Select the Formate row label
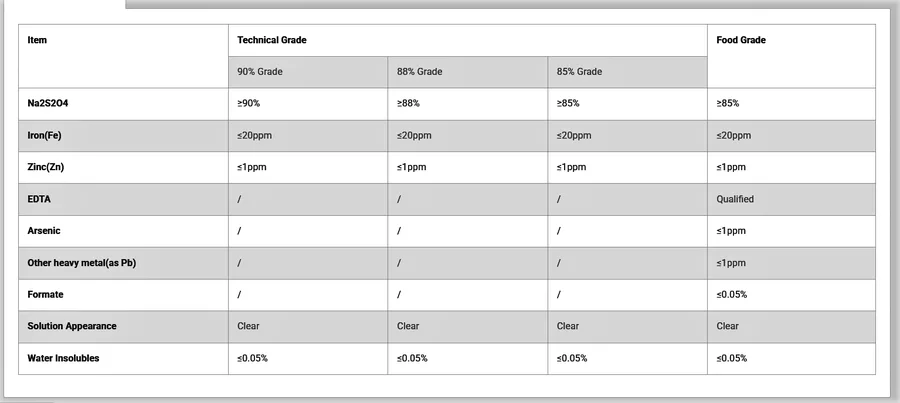Screen dimensions: 900x403 (x=45, y=294)
